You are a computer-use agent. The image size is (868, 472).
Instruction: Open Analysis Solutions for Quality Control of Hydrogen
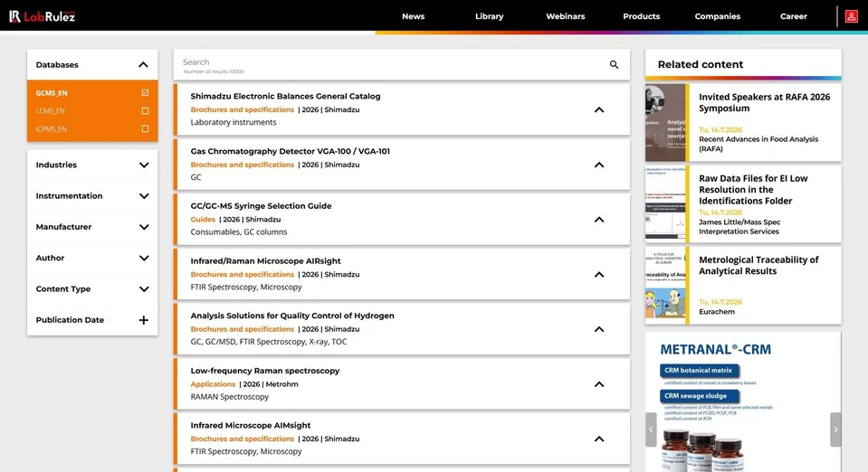[292, 316]
